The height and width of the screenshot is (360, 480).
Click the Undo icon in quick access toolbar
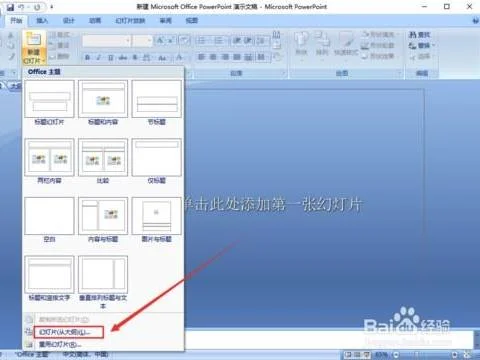22,7
